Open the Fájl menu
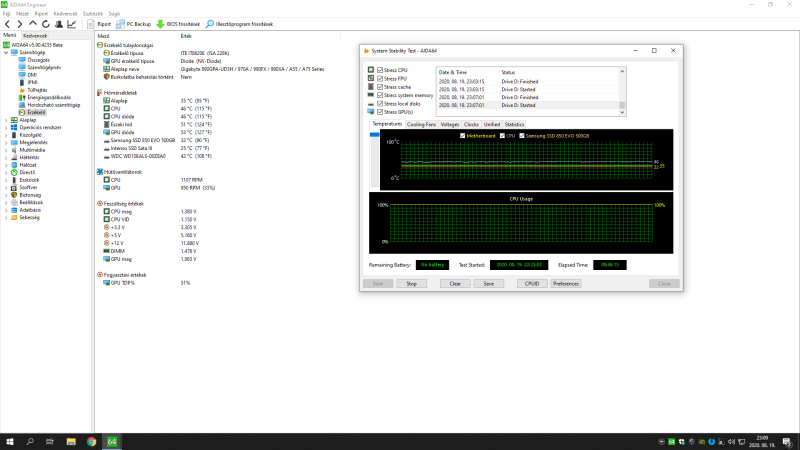The width and height of the screenshot is (800, 450). [7, 14]
